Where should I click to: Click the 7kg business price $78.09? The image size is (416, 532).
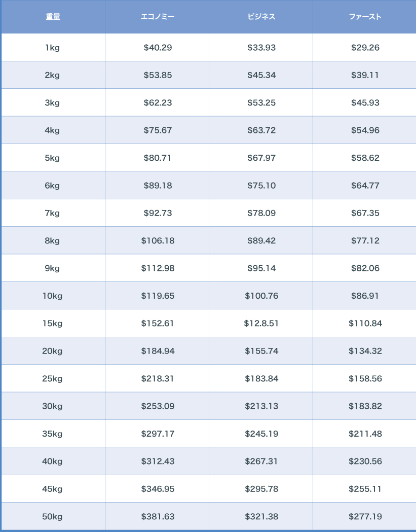(x=261, y=213)
